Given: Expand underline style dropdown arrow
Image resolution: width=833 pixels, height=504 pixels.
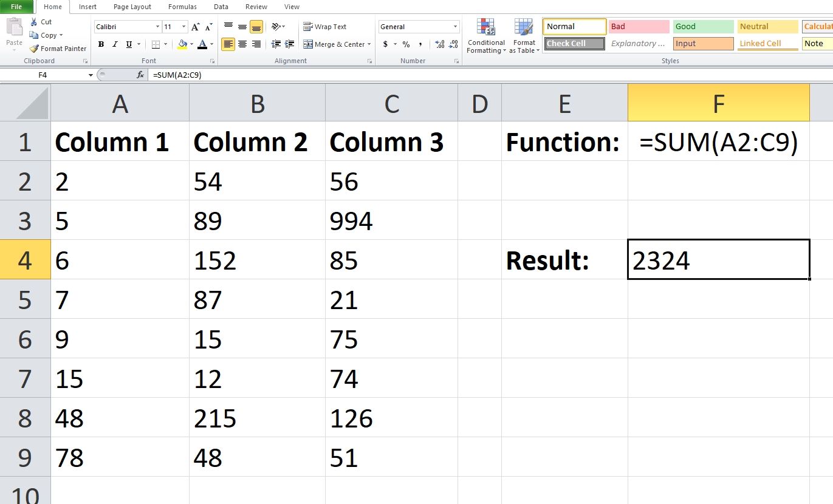Looking at the screenshot, I should click(139, 44).
